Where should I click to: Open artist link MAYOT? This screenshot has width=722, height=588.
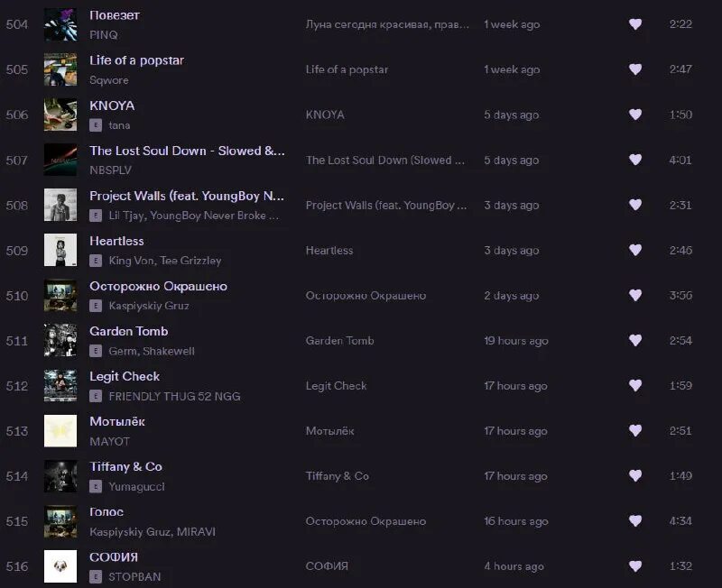pos(110,441)
